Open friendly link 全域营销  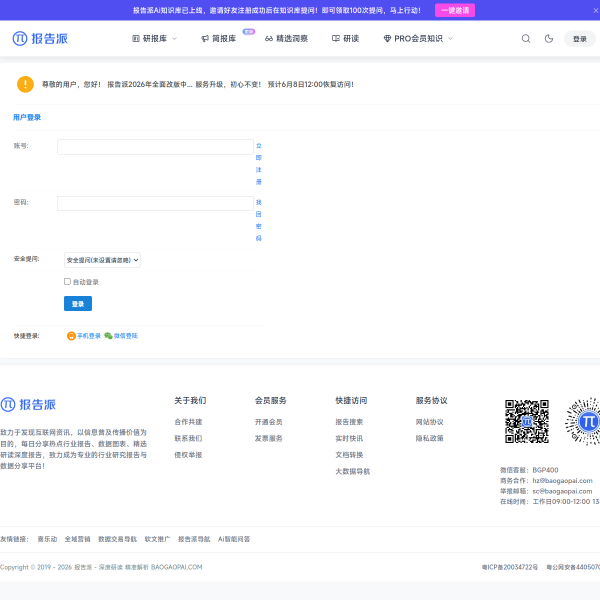pyautogui.click(x=77, y=539)
